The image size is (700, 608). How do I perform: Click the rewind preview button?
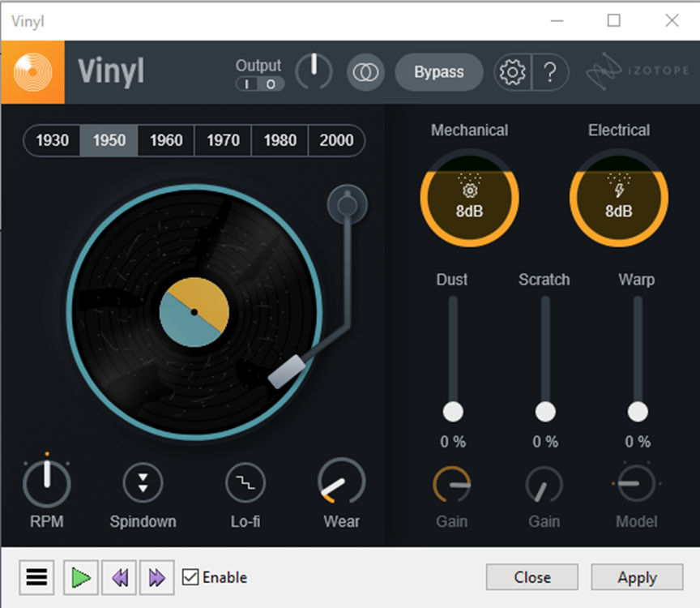(x=119, y=578)
